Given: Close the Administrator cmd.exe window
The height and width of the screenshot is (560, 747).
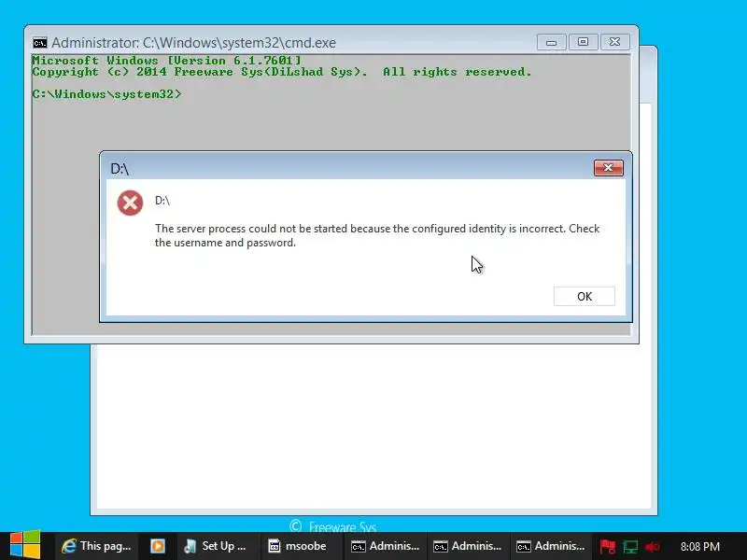Looking at the screenshot, I should click(614, 42).
